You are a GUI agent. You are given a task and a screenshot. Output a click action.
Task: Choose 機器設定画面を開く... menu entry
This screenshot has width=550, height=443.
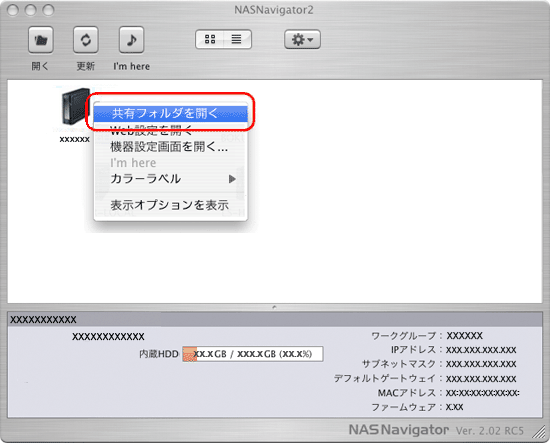click(170, 147)
